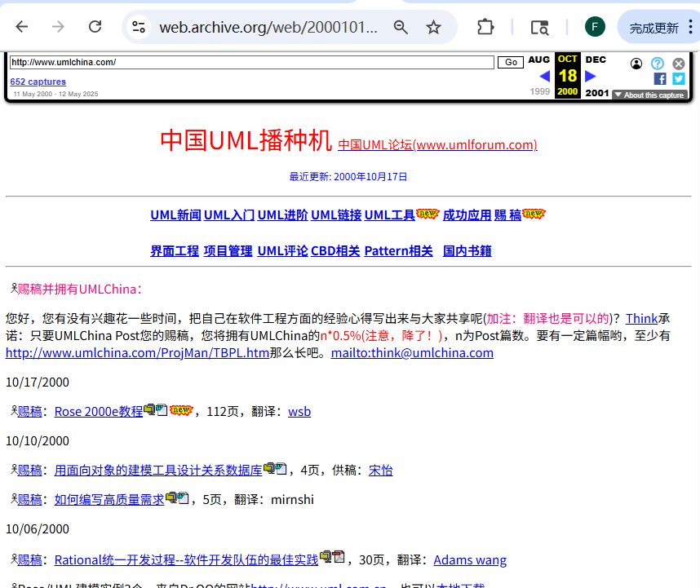Open Rational统一开发过程 article link

click(x=186, y=560)
